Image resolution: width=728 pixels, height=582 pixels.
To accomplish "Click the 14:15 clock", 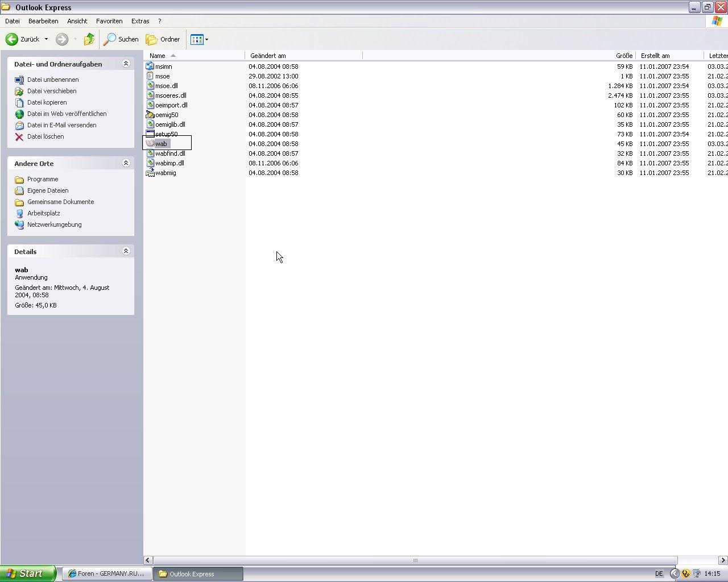I will 712,574.
